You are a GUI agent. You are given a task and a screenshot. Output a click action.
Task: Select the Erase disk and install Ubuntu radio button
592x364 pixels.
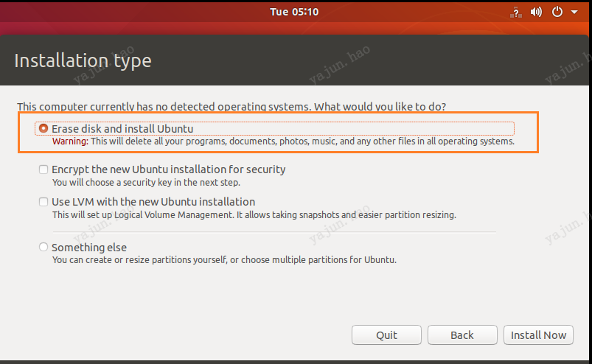(43, 128)
